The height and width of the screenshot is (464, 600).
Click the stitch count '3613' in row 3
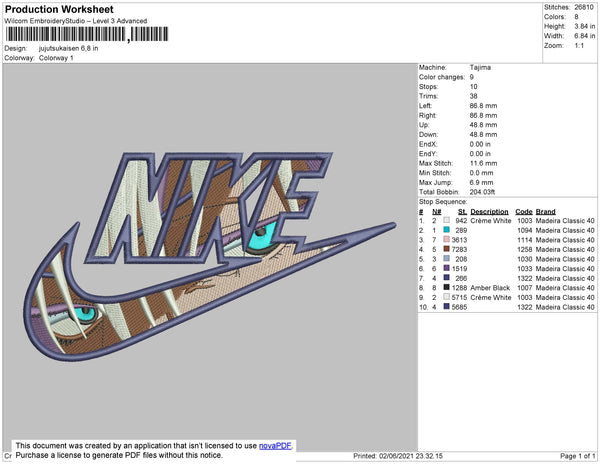pyautogui.click(x=459, y=240)
